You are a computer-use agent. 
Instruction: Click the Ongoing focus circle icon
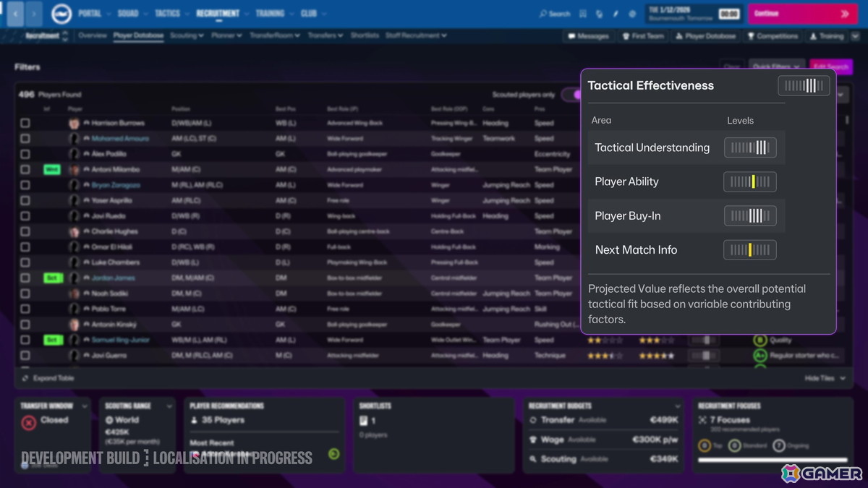click(x=779, y=445)
